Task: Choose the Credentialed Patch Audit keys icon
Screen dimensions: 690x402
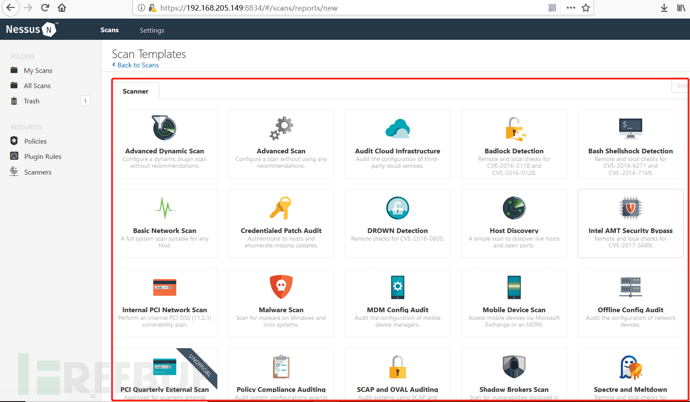Action: click(x=281, y=208)
